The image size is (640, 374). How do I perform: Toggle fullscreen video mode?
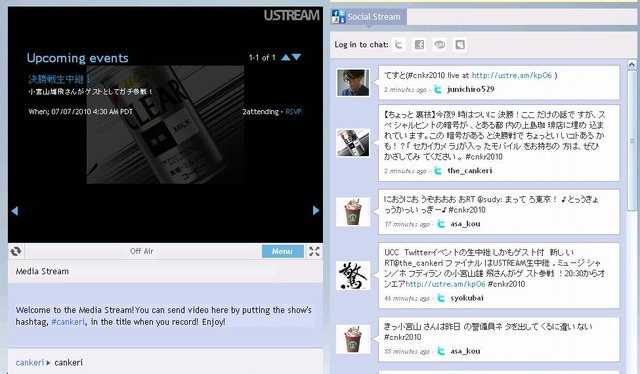[x=314, y=251]
